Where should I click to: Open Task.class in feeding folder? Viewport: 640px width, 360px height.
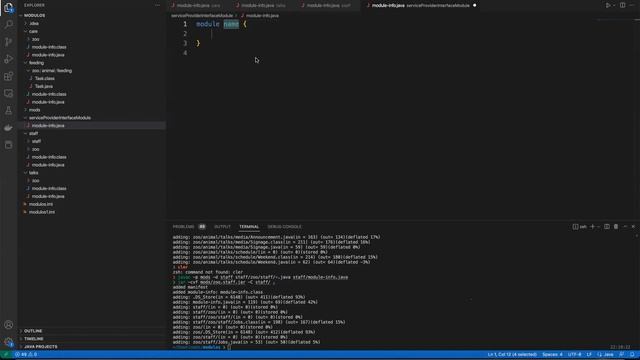44,78
